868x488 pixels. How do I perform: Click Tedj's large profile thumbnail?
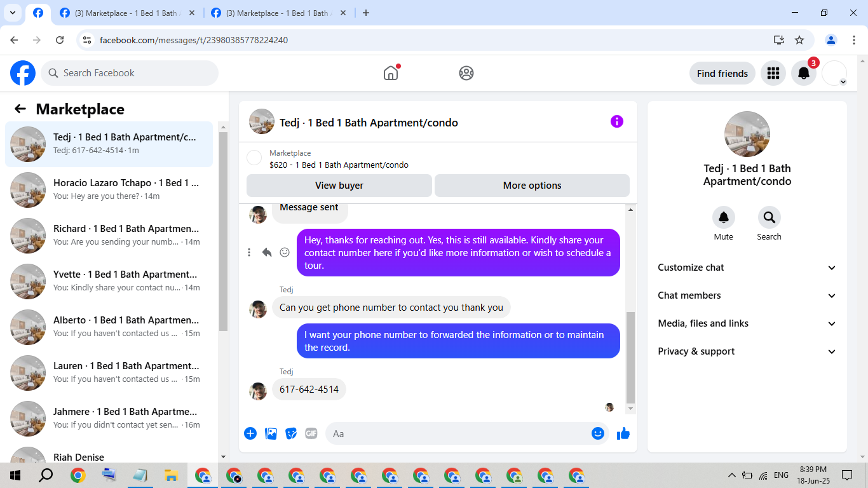click(747, 134)
